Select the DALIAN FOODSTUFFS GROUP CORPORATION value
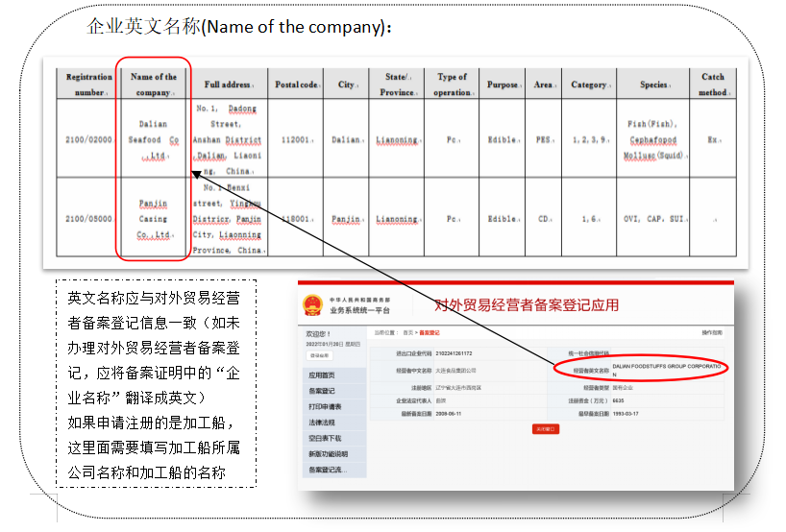Viewport: 786px width, 532px height. [667, 370]
